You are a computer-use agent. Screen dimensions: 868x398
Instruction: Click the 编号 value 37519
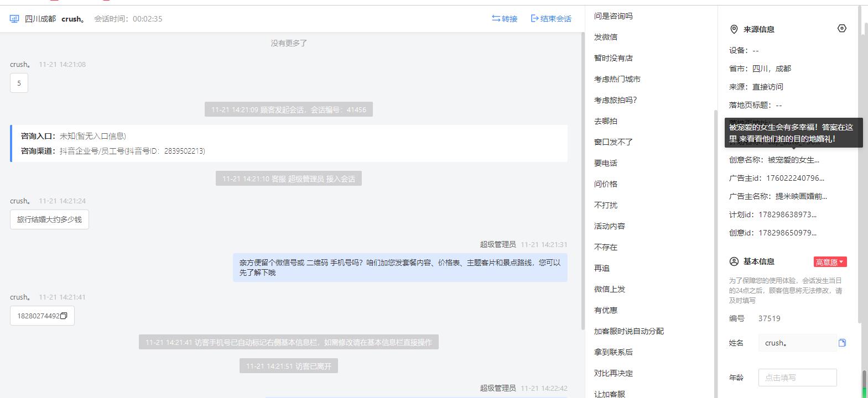coord(770,318)
